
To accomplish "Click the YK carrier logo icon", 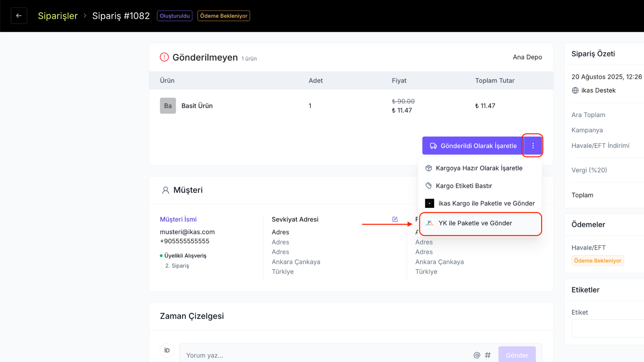I will click(x=429, y=223).
